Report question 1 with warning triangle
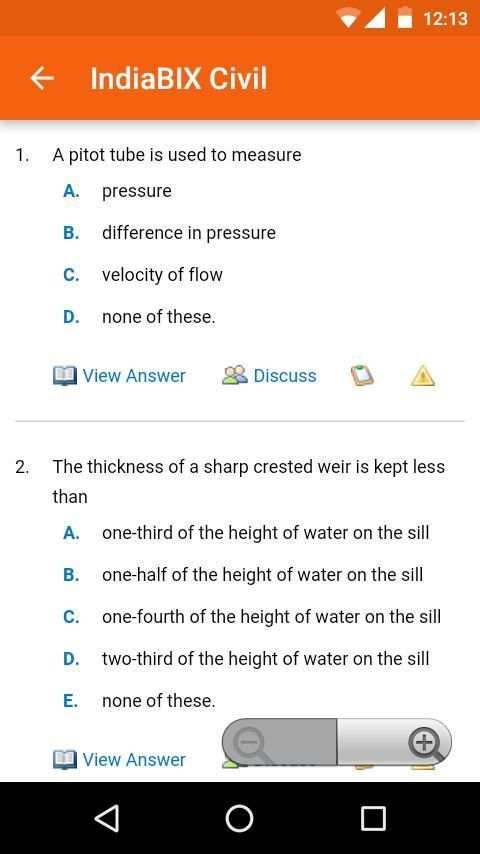The width and height of the screenshot is (480, 854). 423,376
